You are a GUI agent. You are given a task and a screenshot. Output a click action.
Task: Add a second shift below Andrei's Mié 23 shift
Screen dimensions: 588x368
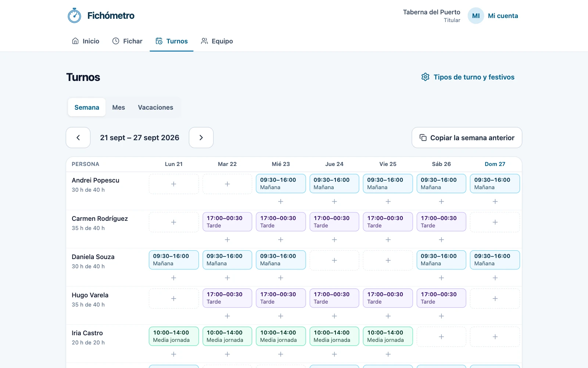point(281,202)
